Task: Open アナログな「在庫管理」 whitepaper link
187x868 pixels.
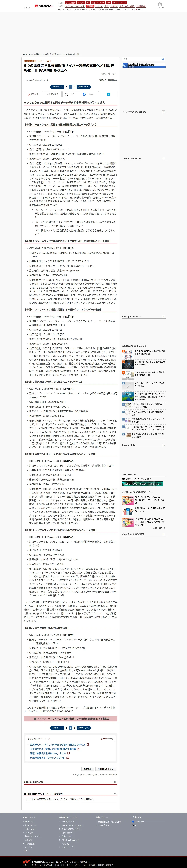Action: click(60, 799)
